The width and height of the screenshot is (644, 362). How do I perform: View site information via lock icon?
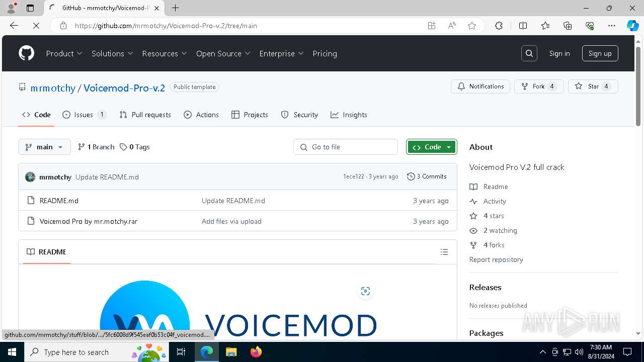[x=63, y=26]
